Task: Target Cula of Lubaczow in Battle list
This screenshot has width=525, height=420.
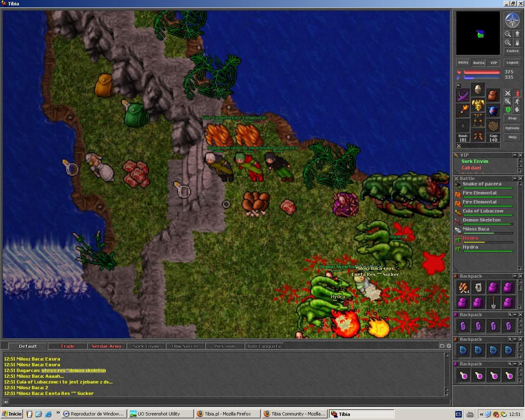Action: click(x=484, y=212)
